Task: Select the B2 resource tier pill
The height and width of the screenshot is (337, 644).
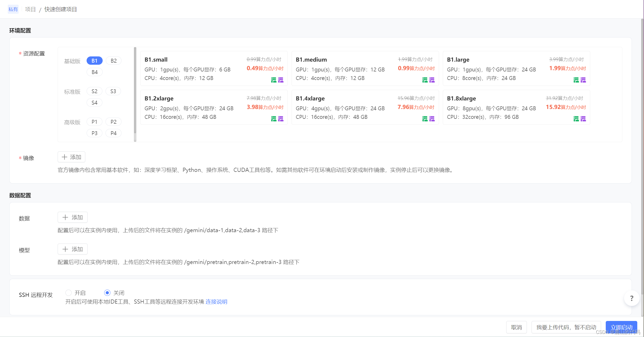Action: coord(113,61)
